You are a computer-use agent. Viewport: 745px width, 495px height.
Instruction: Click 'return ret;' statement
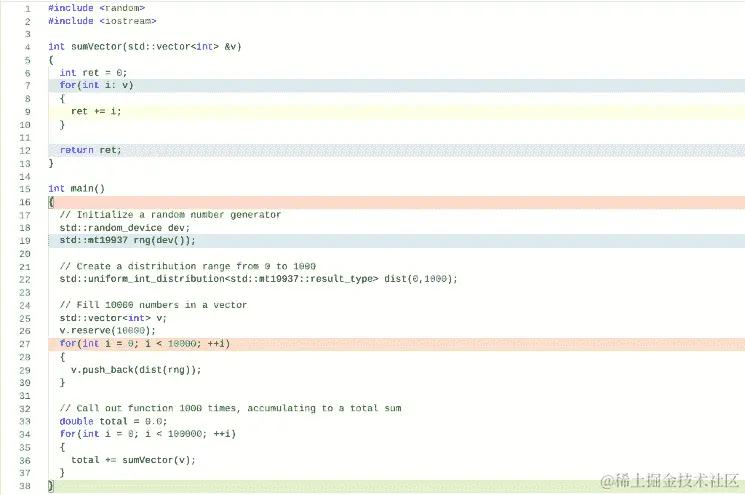90,150
